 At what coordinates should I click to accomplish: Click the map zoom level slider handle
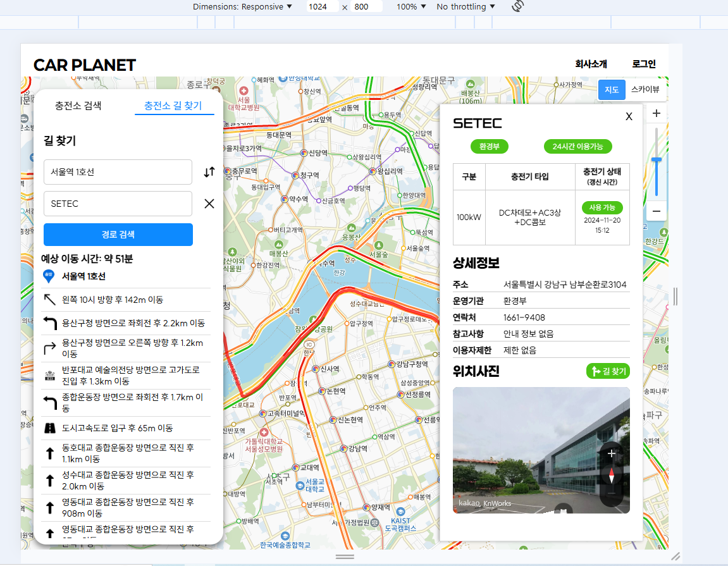(x=656, y=160)
